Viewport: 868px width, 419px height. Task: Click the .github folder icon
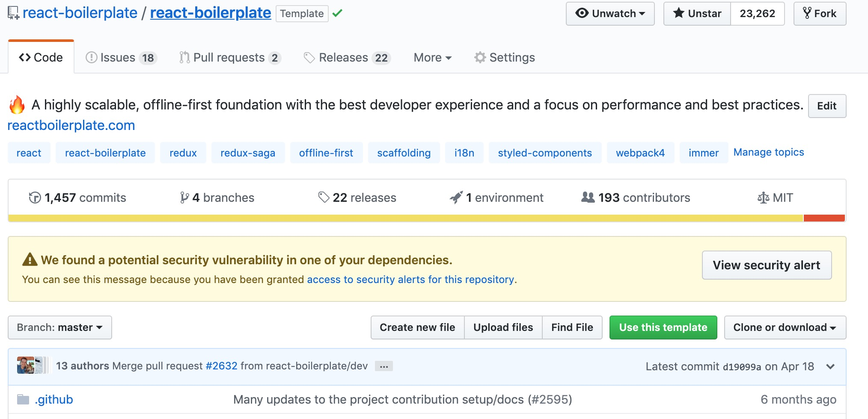23,399
